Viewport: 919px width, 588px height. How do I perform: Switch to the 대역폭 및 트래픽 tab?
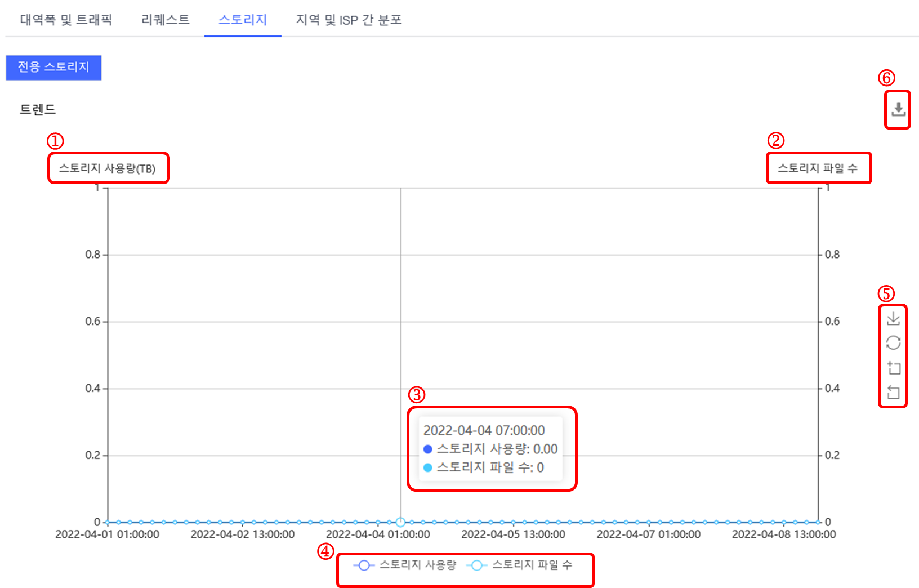(x=66, y=19)
